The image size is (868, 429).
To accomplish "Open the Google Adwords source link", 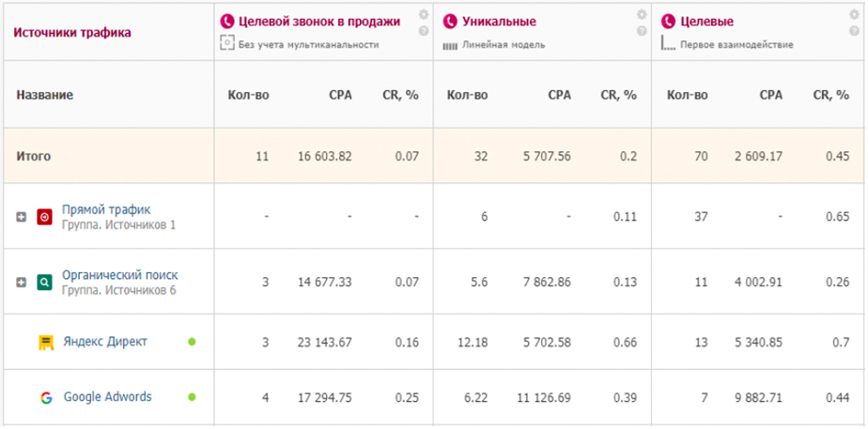I will (x=107, y=397).
